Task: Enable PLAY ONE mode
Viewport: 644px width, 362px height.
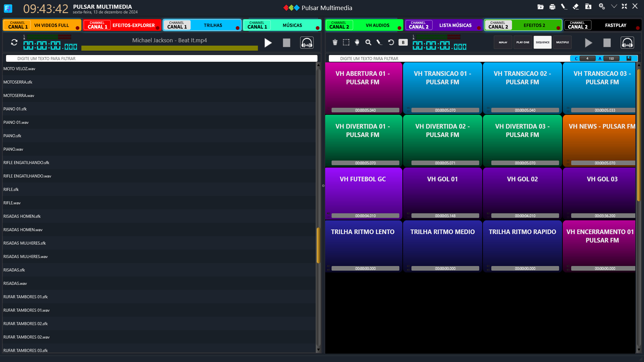Action: tap(523, 43)
